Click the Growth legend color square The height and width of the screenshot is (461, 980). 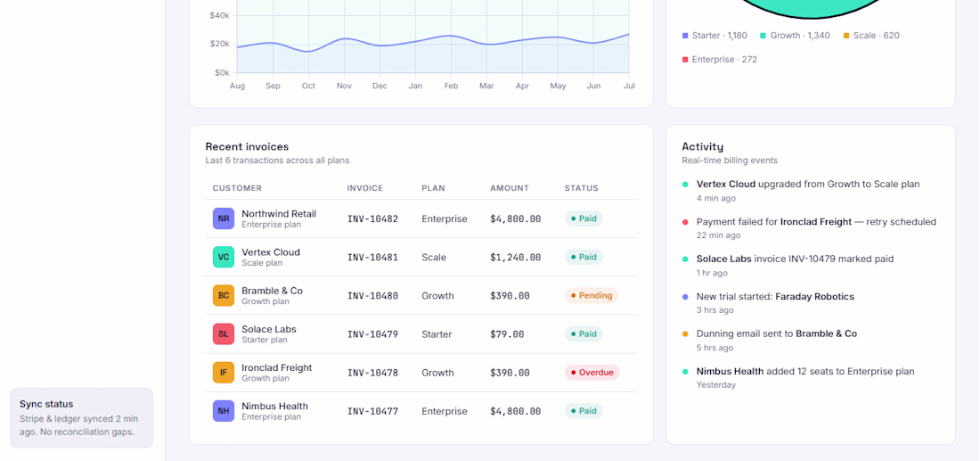[764, 36]
